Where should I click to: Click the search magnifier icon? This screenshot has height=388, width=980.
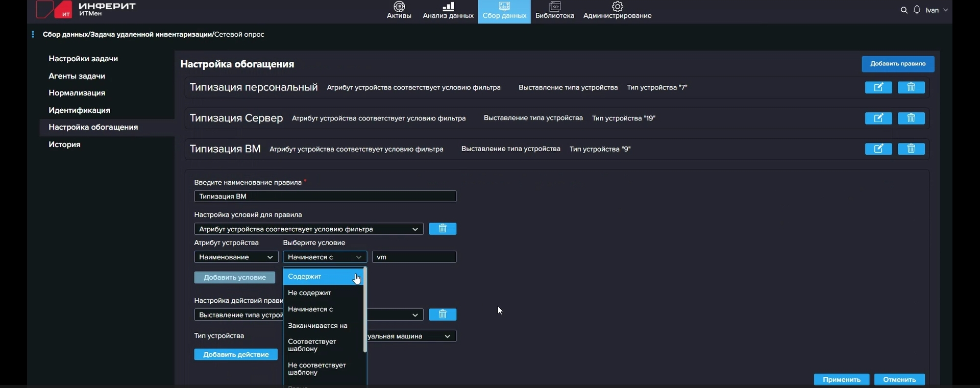click(904, 10)
